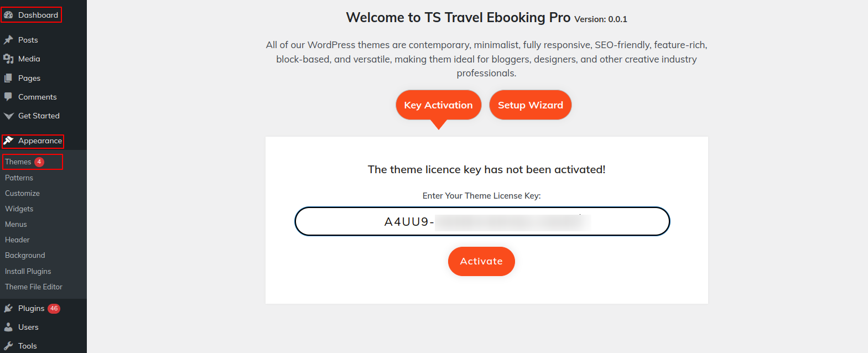Click the Appearance paintbrush icon
The width and height of the screenshot is (868, 353).
coord(8,141)
